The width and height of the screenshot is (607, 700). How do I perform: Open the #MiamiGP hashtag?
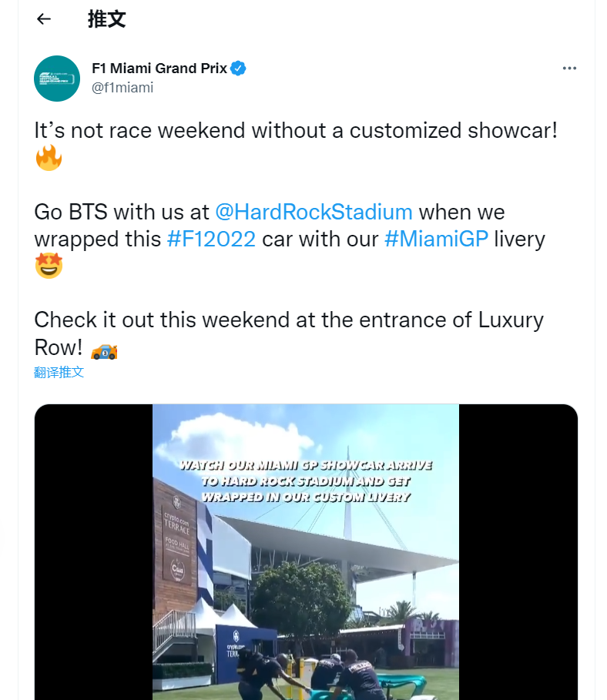pyautogui.click(x=437, y=239)
